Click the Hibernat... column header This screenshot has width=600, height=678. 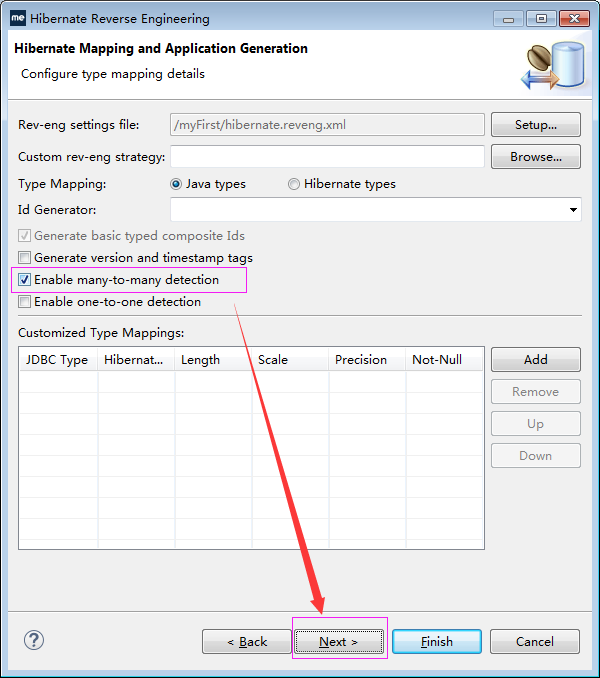136,359
